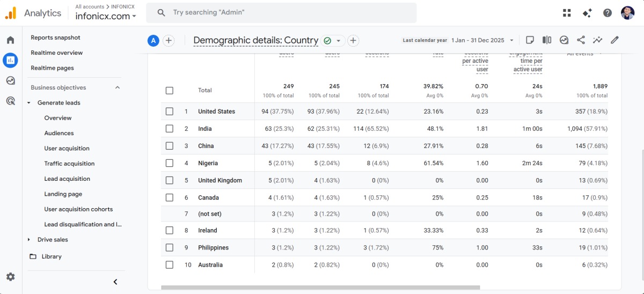The image size is (644, 294).
Task: Open the Explore icon in left rail
Action: (10, 80)
